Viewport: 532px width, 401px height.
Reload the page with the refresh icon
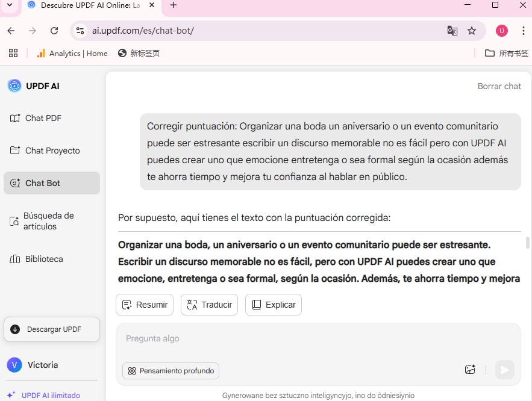(x=54, y=31)
